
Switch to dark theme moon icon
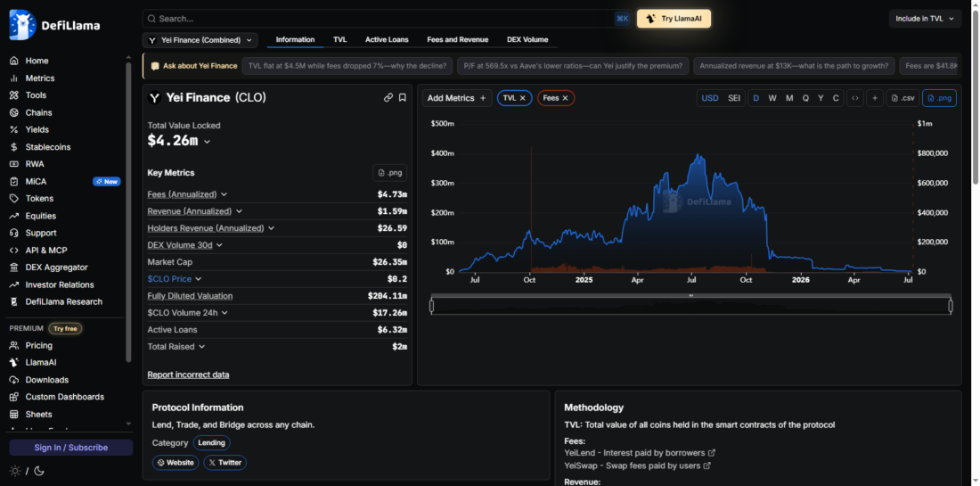click(38, 471)
